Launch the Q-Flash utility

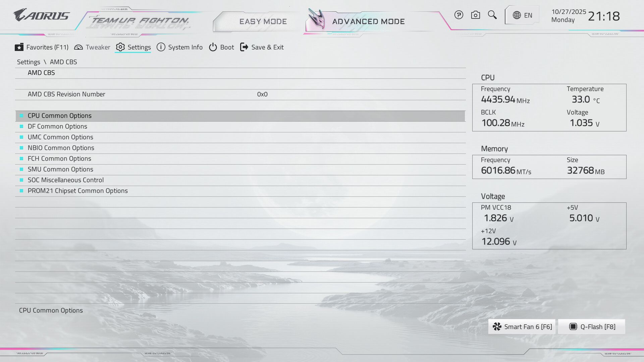[592, 327]
